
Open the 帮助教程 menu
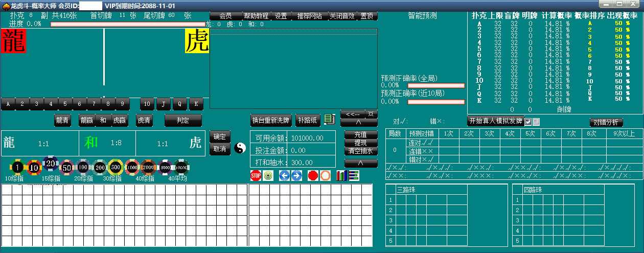click(256, 16)
